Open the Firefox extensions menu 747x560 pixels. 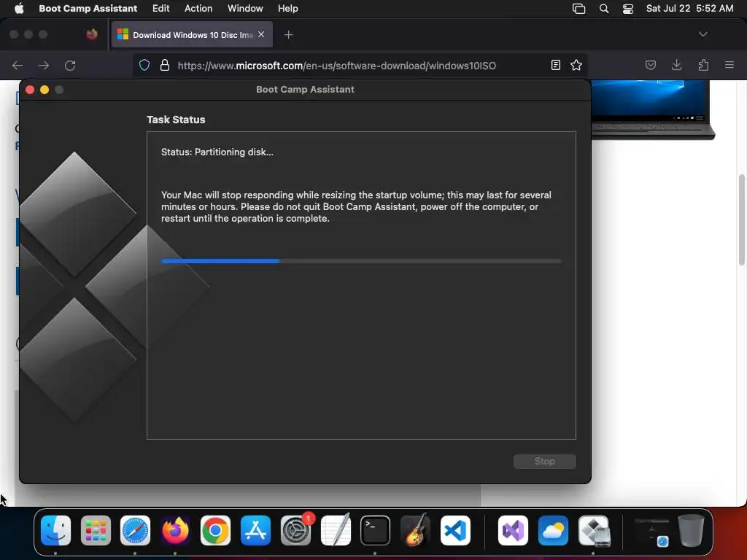(x=703, y=65)
